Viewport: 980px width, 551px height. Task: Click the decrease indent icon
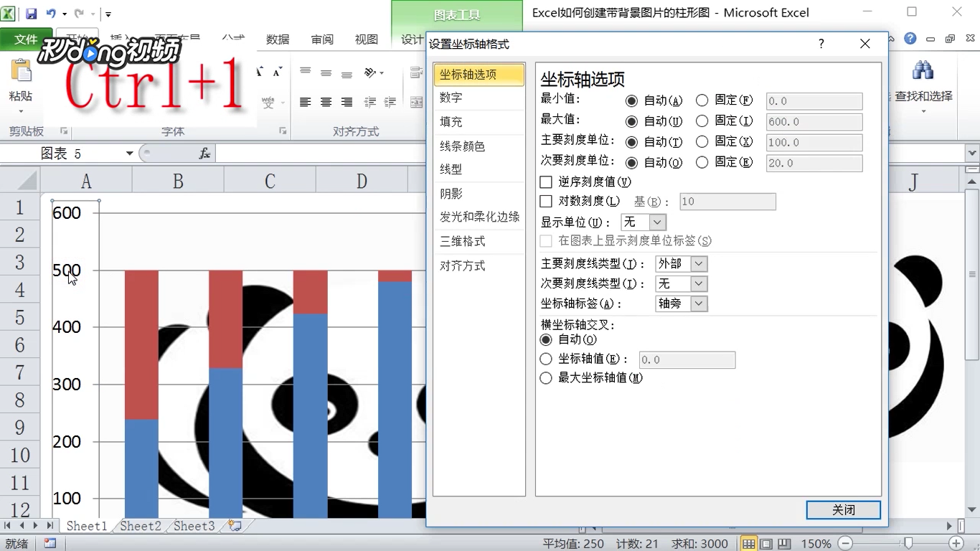pyautogui.click(x=370, y=103)
